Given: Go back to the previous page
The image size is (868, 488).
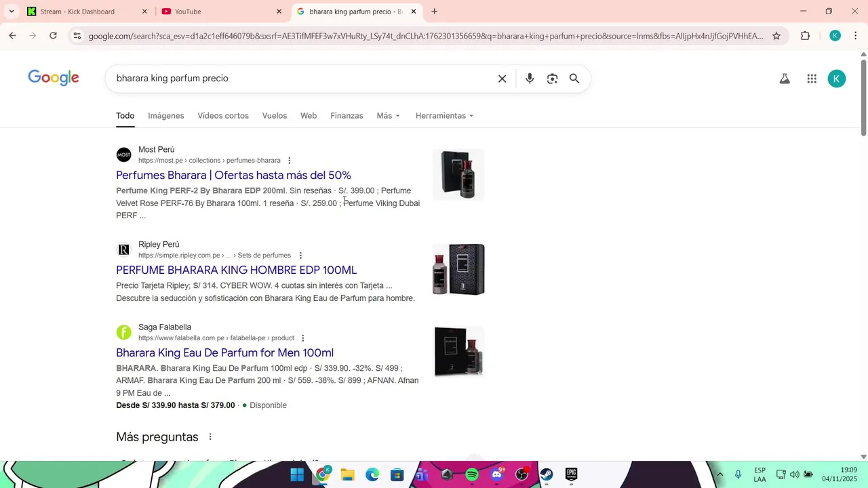Looking at the screenshot, I should (x=12, y=36).
